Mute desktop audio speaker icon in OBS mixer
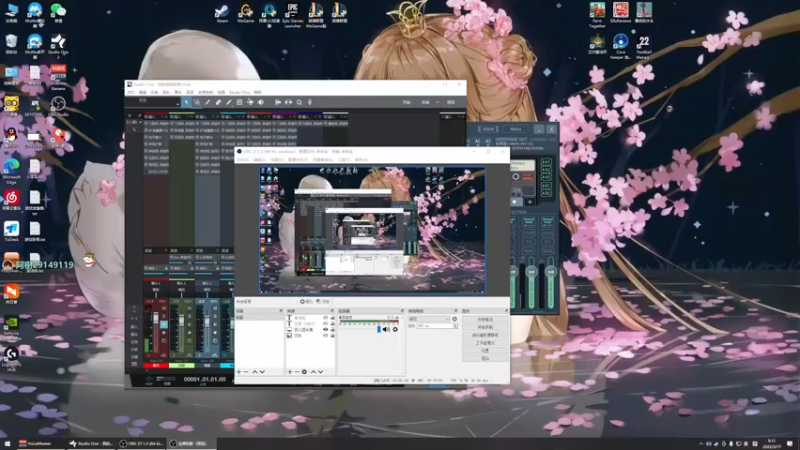 (x=386, y=330)
